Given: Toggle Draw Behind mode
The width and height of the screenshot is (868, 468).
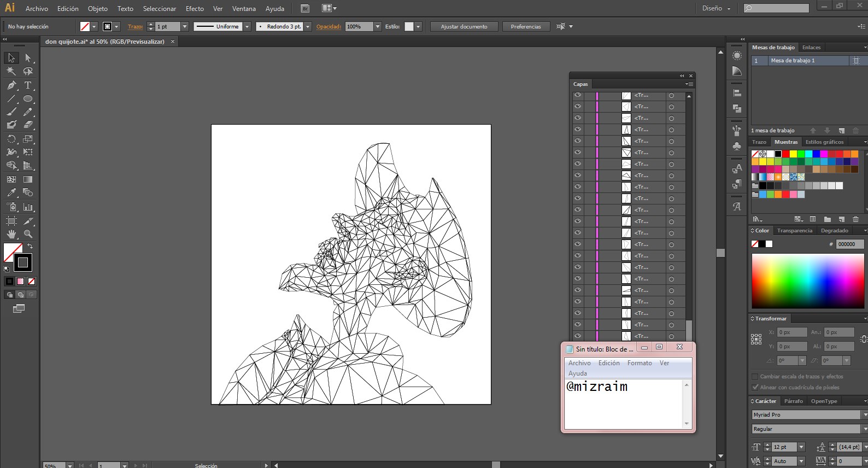Looking at the screenshot, I should (20, 295).
